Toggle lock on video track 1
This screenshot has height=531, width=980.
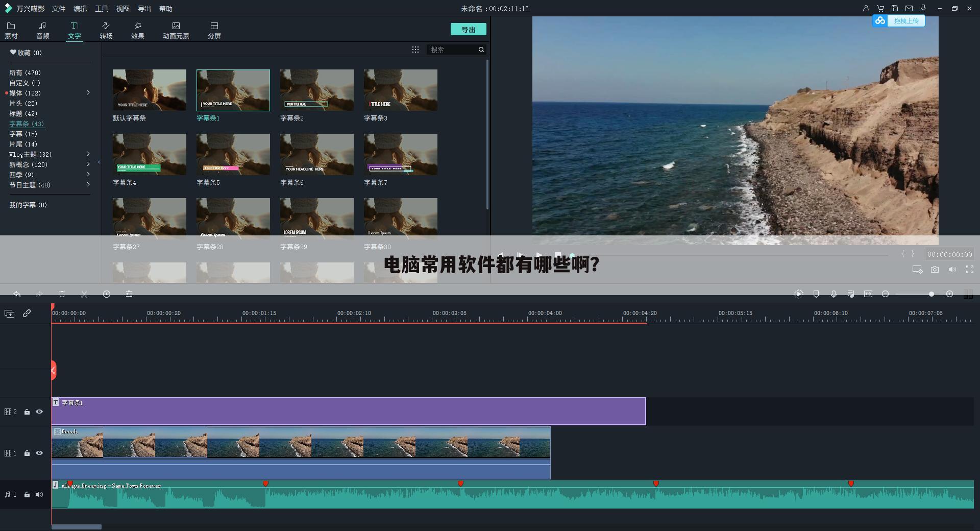click(27, 453)
